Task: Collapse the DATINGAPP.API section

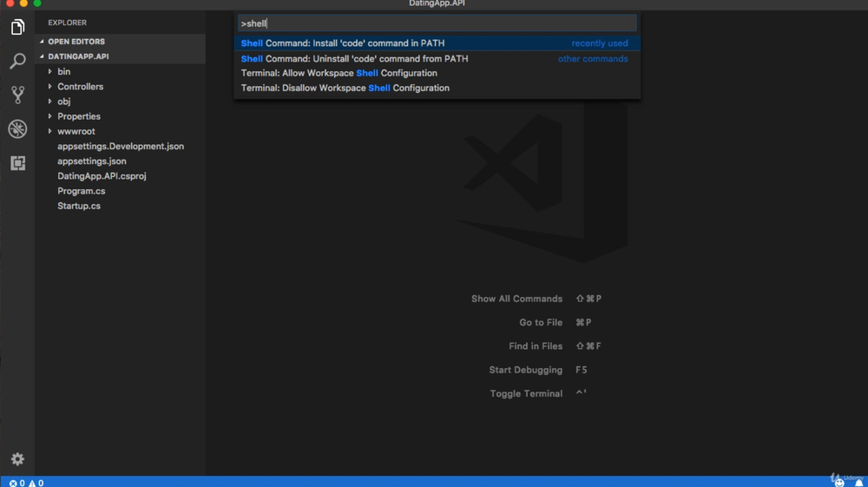Action: pos(42,56)
